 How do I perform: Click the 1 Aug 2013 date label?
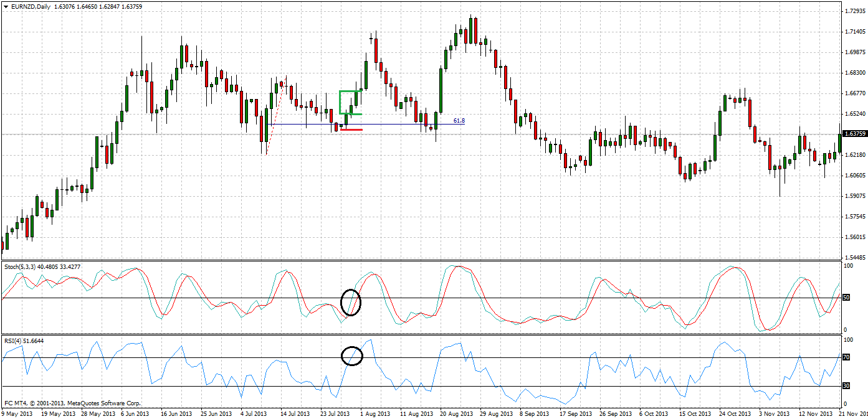[x=375, y=413]
